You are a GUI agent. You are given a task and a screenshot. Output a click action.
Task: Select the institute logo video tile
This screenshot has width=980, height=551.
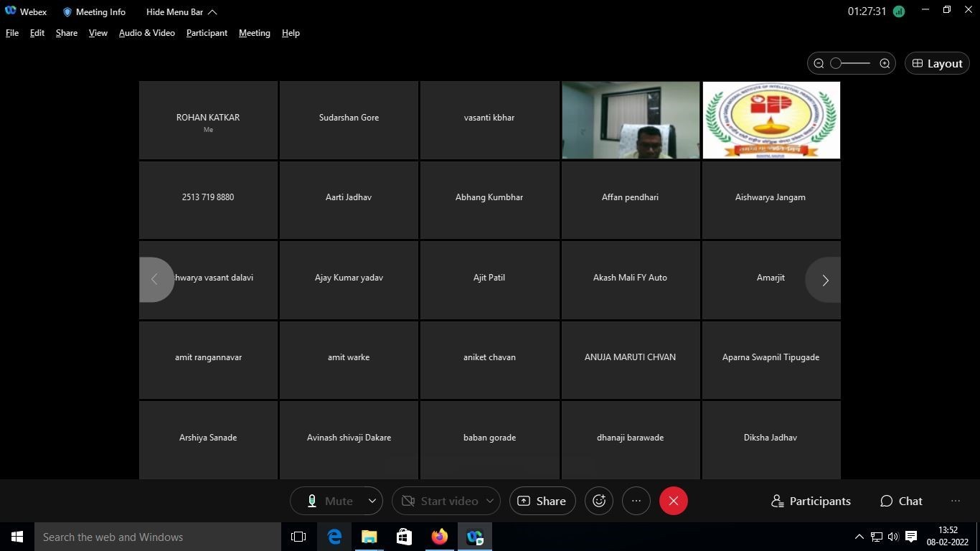click(x=771, y=120)
